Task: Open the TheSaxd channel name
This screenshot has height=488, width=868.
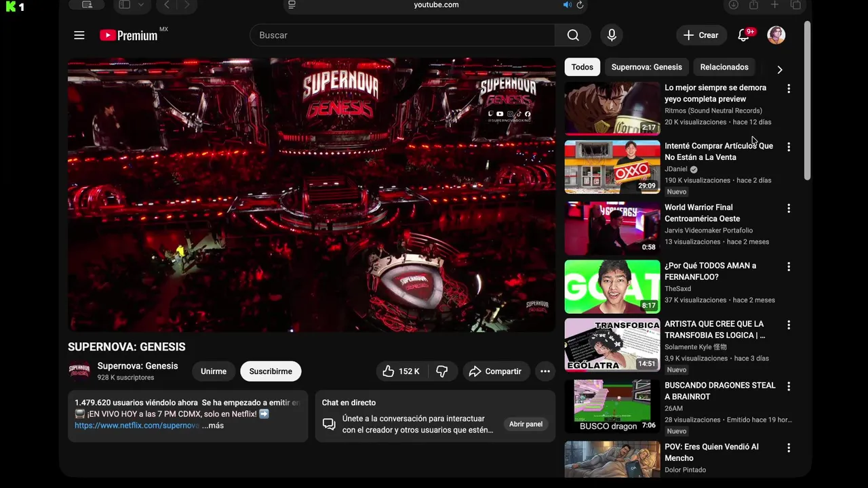Action: coord(677,289)
